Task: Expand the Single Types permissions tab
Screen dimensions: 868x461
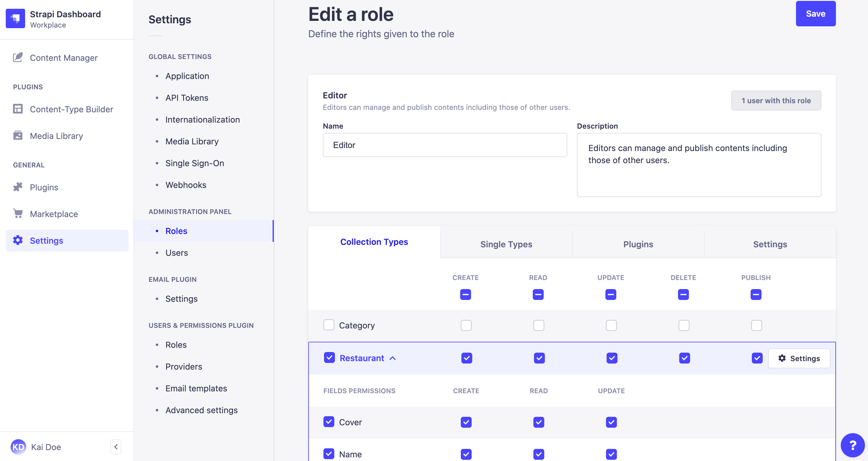Action: [506, 244]
